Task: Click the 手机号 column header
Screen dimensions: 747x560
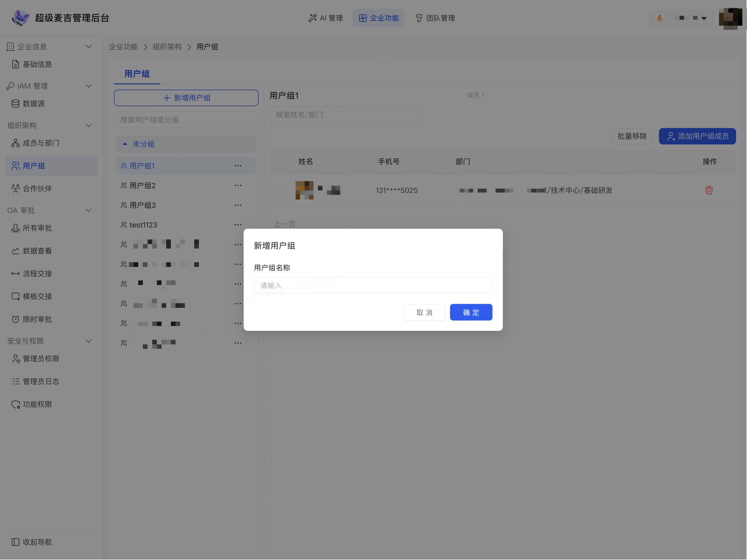Action: (389, 161)
